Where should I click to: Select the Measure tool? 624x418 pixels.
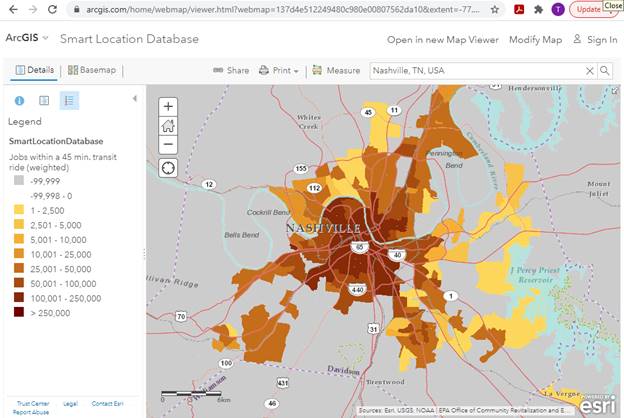click(x=336, y=70)
